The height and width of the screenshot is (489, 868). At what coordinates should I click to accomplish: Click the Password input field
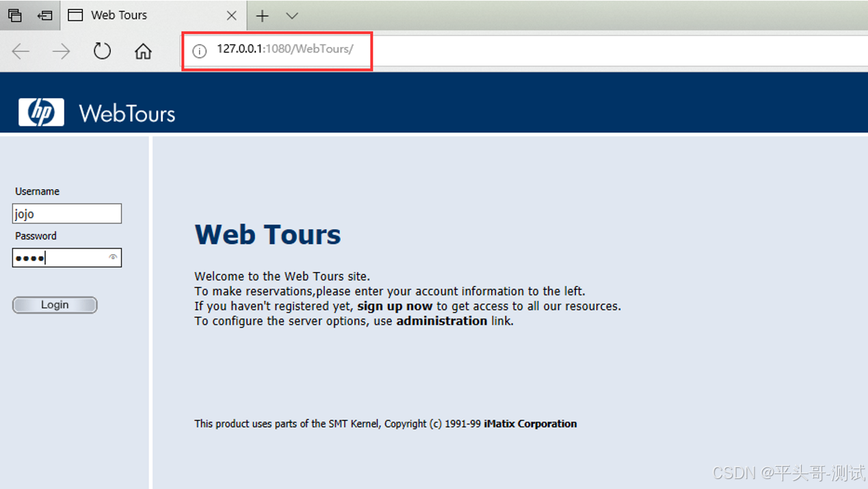pos(67,258)
